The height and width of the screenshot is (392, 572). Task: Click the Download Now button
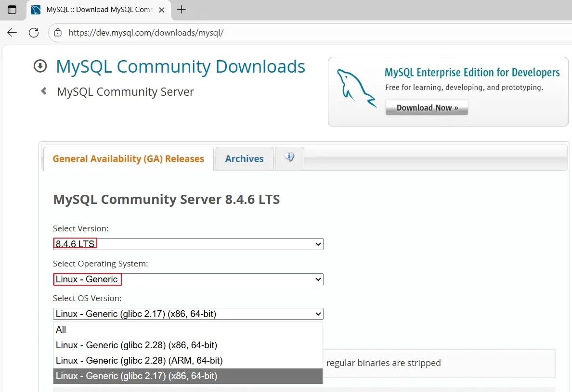(x=427, y=107)
